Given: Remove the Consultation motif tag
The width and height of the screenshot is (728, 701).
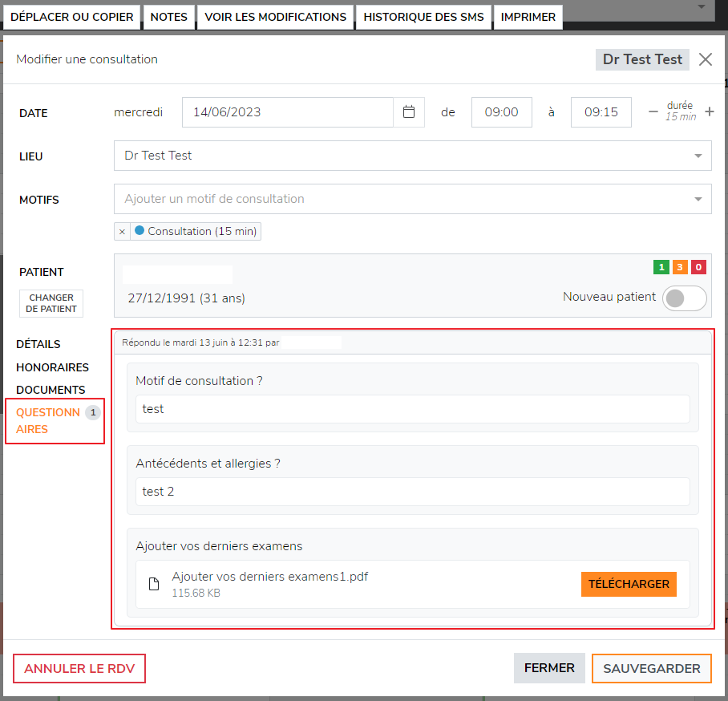Looking at the screenshot, I should [x=122, y=232].
